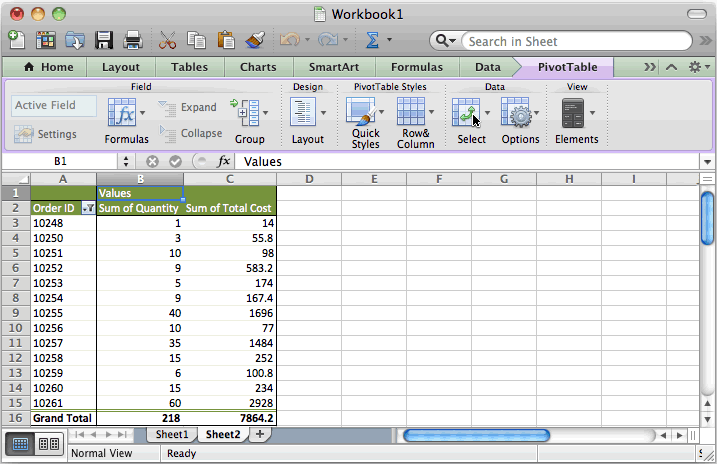Select column D header
The height and width of the screenshot is (464, 717).
(309, 179)
